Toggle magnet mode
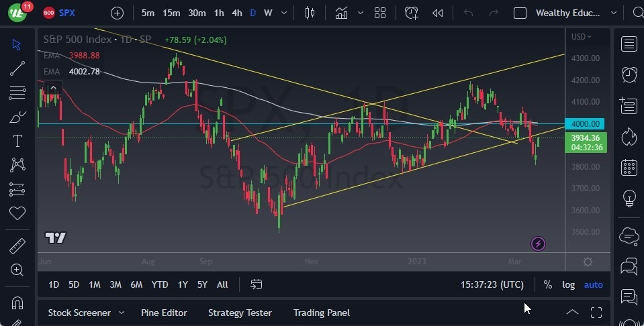 click(17, 303)
